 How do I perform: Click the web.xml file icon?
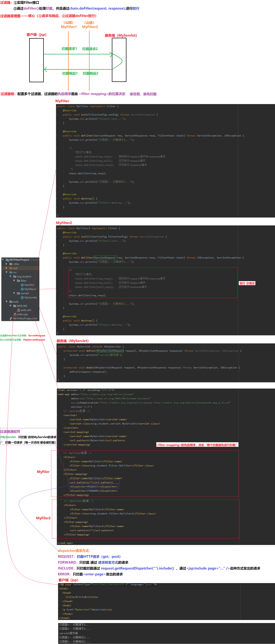(x=18, y=310)
